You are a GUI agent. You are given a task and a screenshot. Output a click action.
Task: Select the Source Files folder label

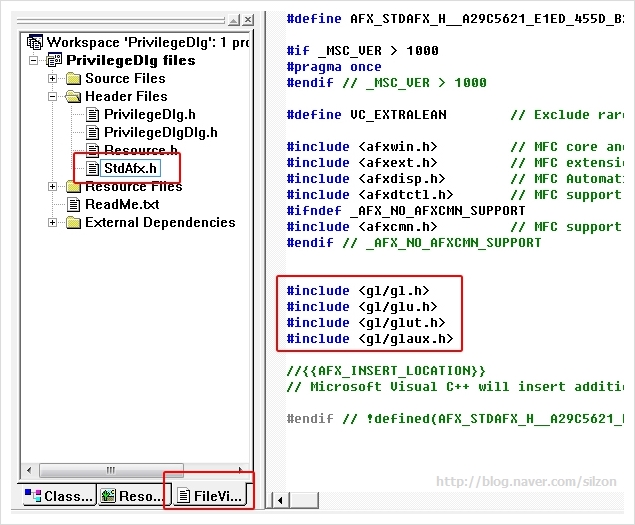(125, 78)
